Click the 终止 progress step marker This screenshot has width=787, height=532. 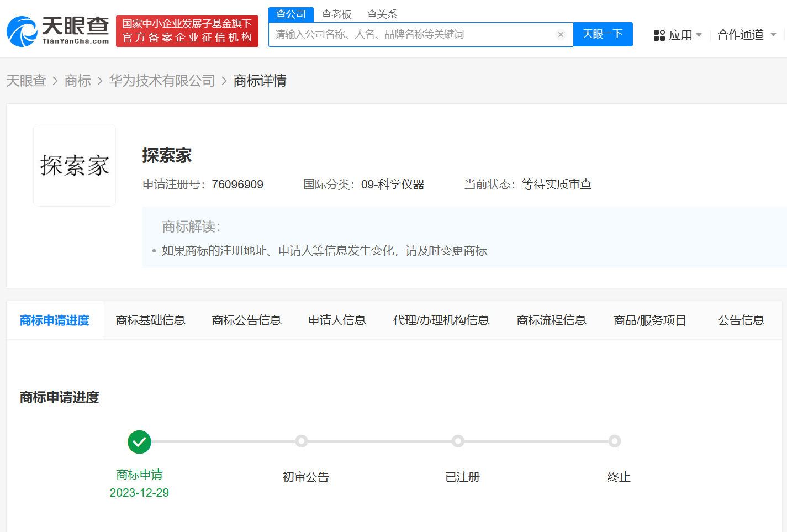(x=614, y=441)
